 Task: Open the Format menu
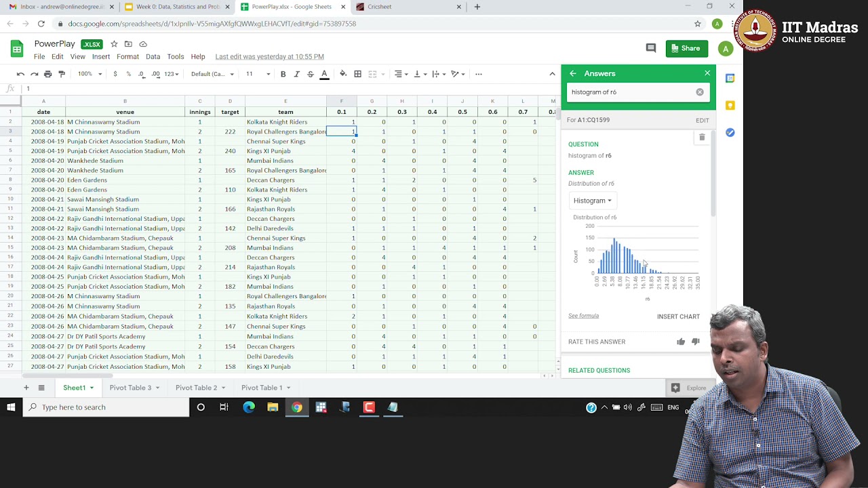pos(127,57)
